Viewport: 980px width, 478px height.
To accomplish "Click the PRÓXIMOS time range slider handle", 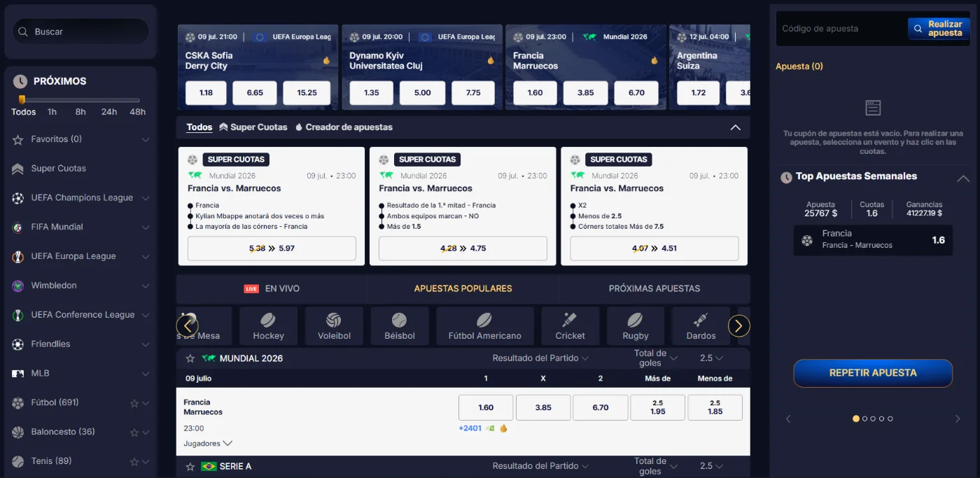I will (22, 99).
